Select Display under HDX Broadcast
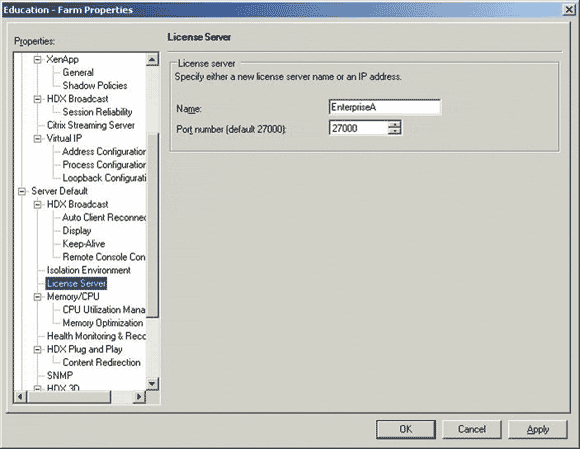 [x=77, y=231]
